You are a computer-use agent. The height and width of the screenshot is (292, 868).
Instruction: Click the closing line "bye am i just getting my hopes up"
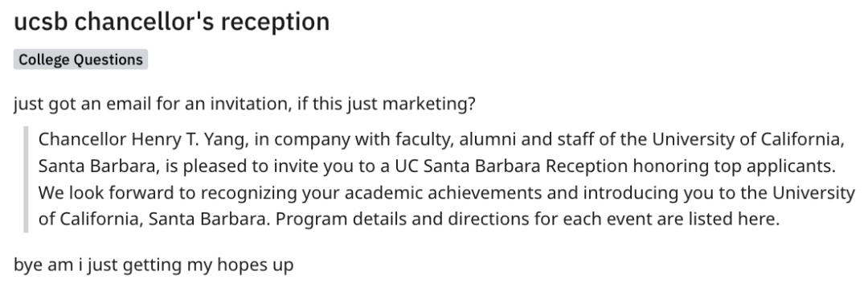click(154, 265)
